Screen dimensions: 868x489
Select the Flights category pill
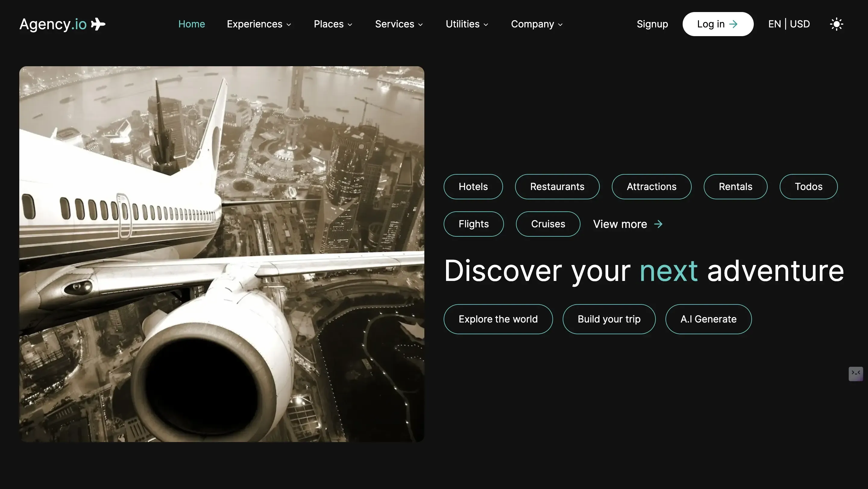(473, 224)
